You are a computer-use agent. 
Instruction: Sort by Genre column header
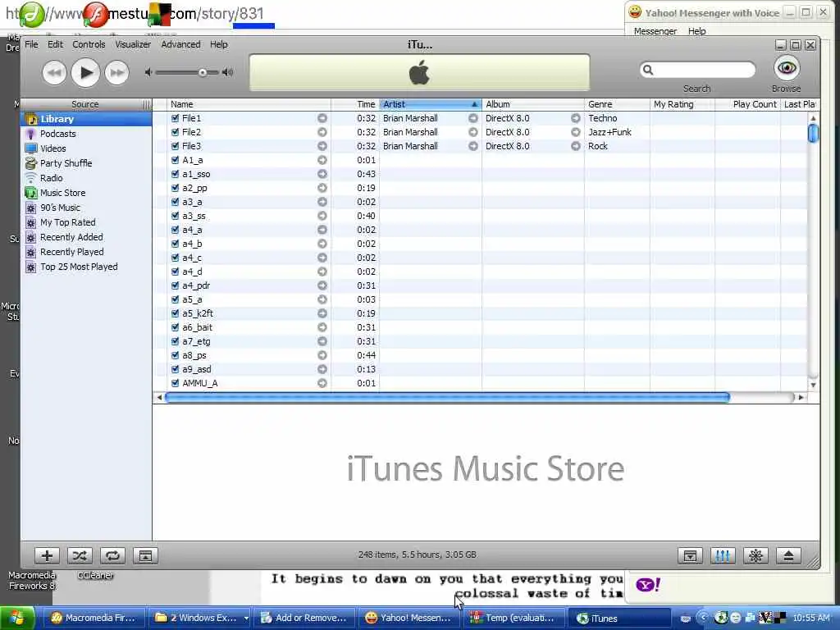617,104
